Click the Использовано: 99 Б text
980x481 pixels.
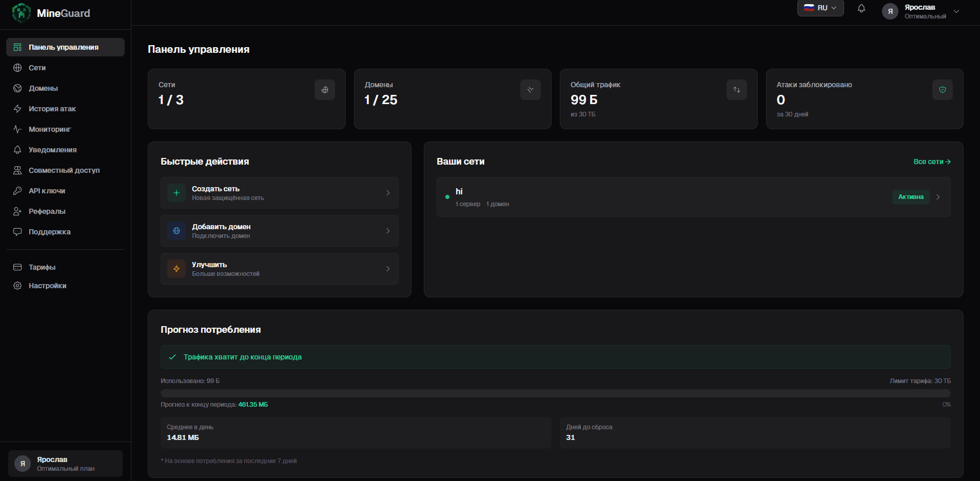(190, 381)
